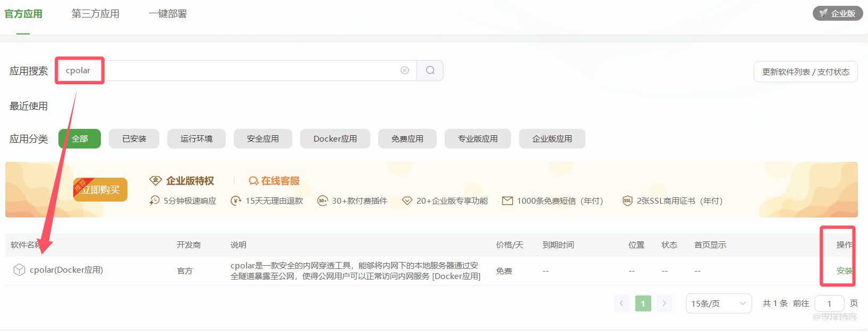Choose the 免费应用 category filter
The image size is (868, 331).
click(407, 139)
